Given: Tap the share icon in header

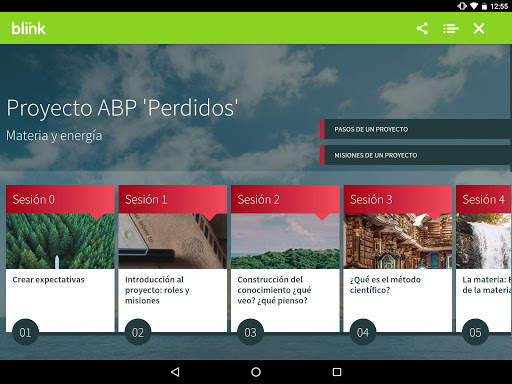Looking at the screenshot, I should 422,28.
